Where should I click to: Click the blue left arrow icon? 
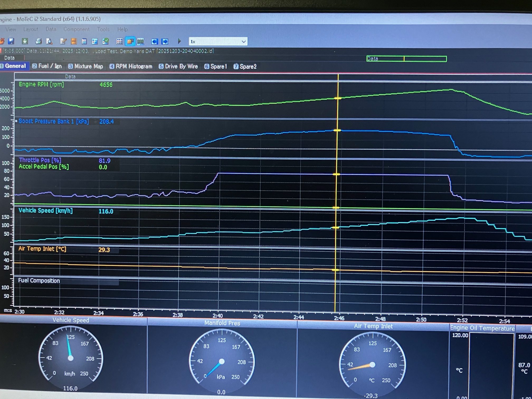pos(155,41)
